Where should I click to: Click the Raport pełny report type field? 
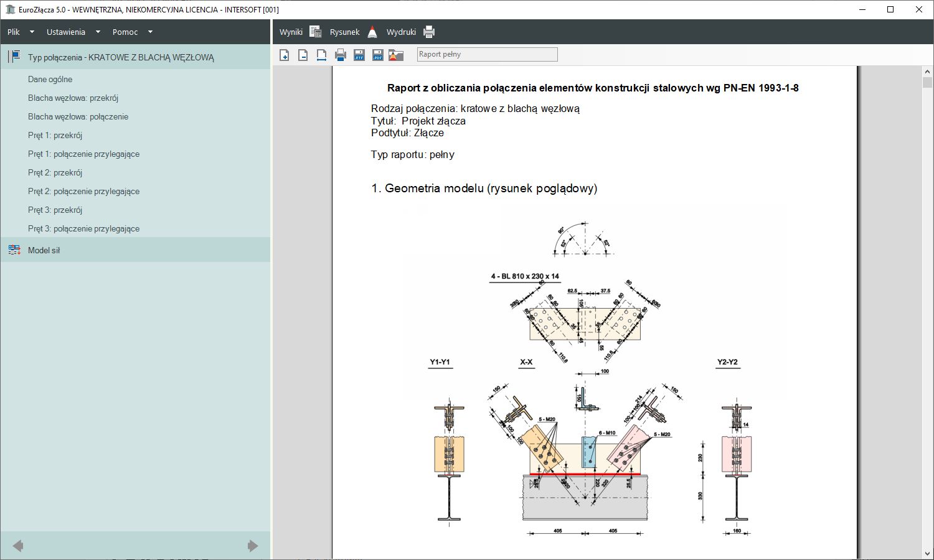[488, 54]
